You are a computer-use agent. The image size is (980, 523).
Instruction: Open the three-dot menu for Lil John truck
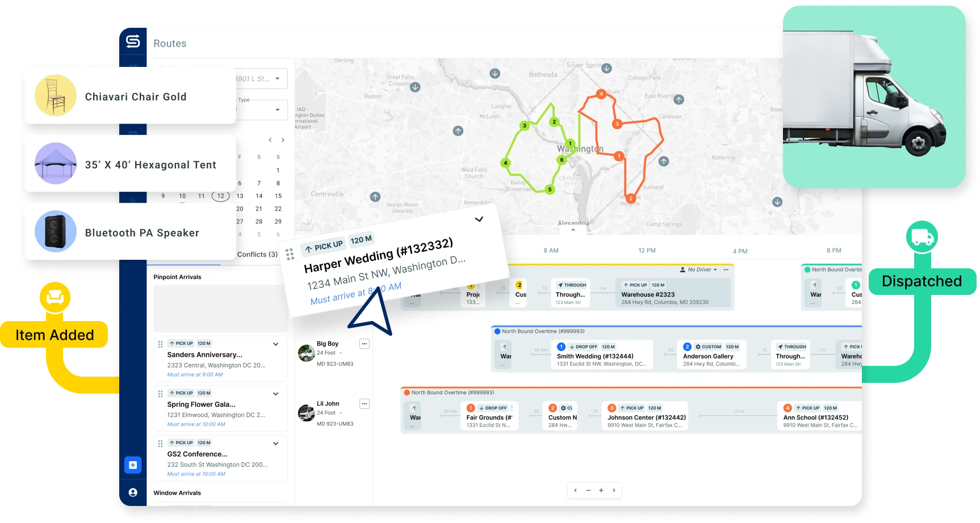point(365,404)
